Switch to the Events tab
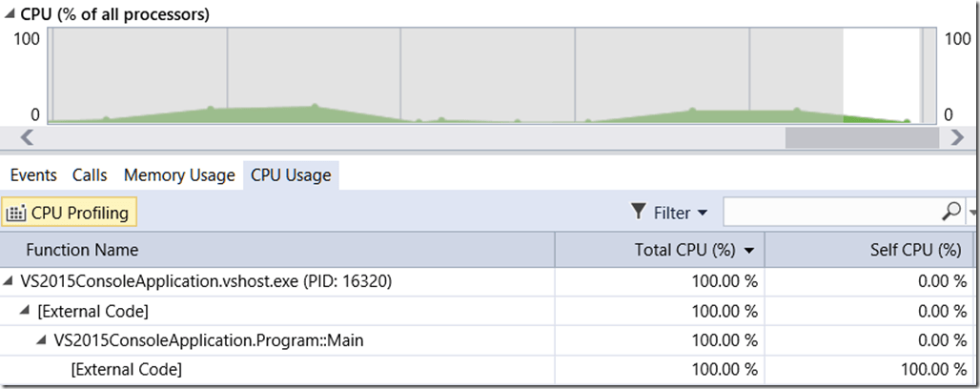This screenshot has width=980, height=389. pos(33,175)
